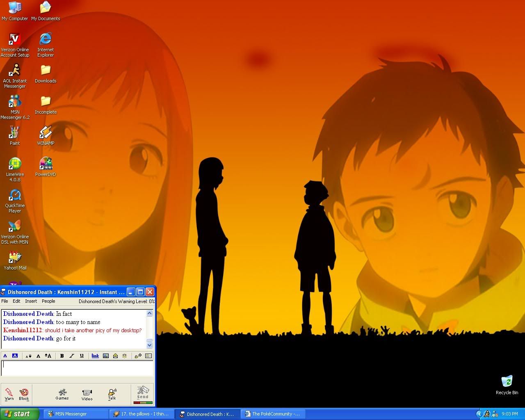Select the Paint desktop icon
The height and width of the screenshot is (420, 525).
15,136
